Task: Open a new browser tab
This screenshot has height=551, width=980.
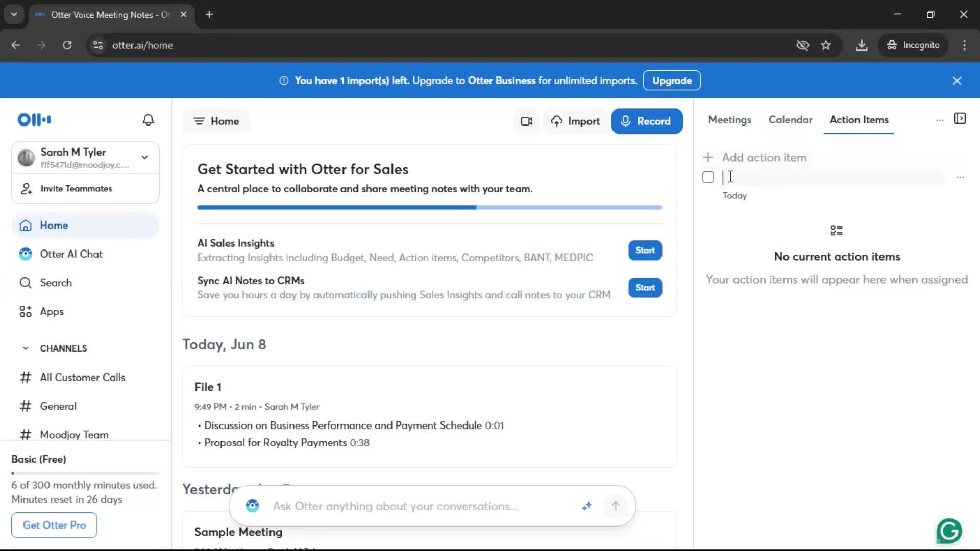Action: point(209,15)
